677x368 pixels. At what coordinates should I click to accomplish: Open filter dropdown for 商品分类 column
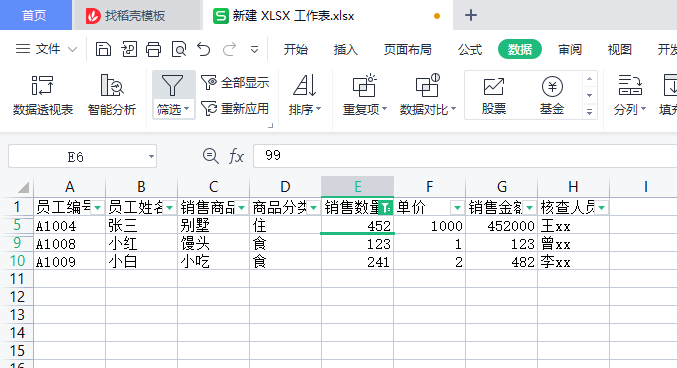[x=313, y=208]
